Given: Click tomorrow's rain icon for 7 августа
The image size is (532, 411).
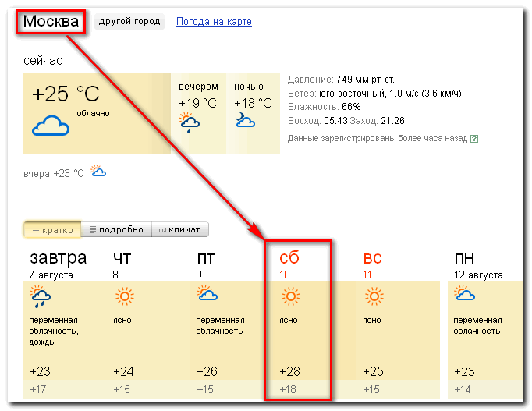Looking at the screenshot, I should pyautogui.click(x=40, y=296).
